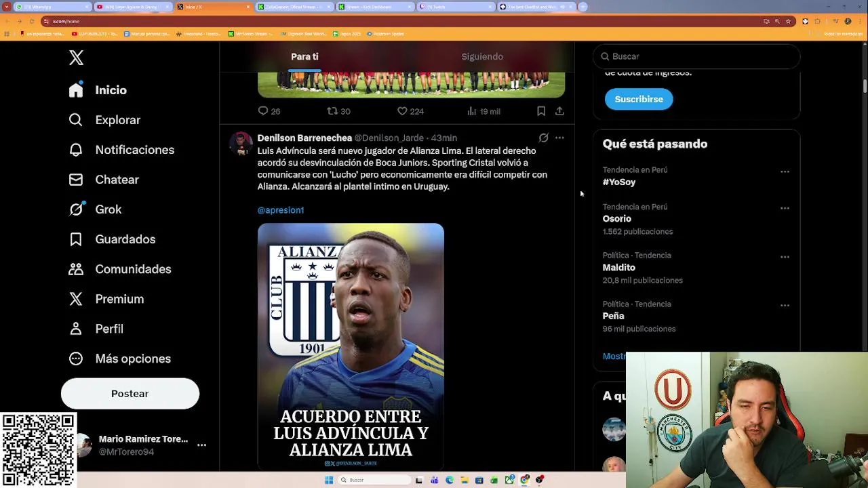
Task: Click the browser reload button
Action: coord(31,21)
